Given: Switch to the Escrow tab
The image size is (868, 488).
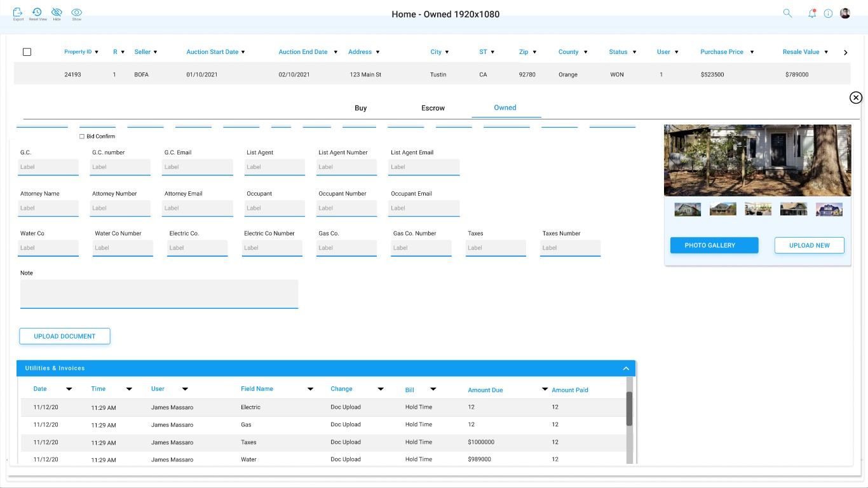Looking at the screenshot, I should [x=433, y=108].
